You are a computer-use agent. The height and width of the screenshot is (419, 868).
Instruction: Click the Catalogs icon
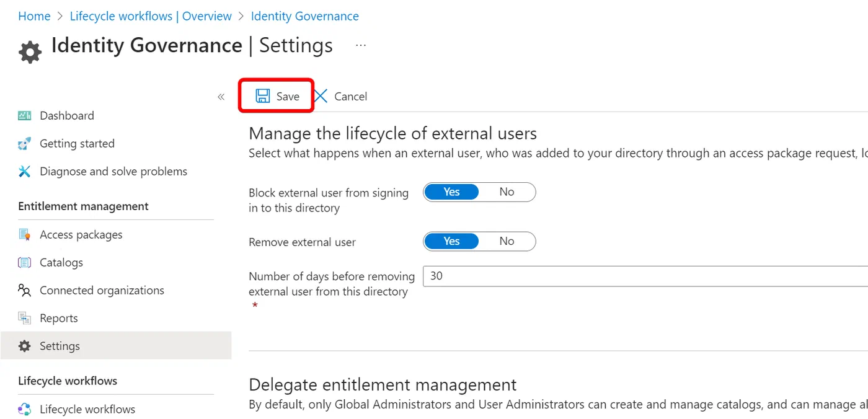(x=25, y=263)
